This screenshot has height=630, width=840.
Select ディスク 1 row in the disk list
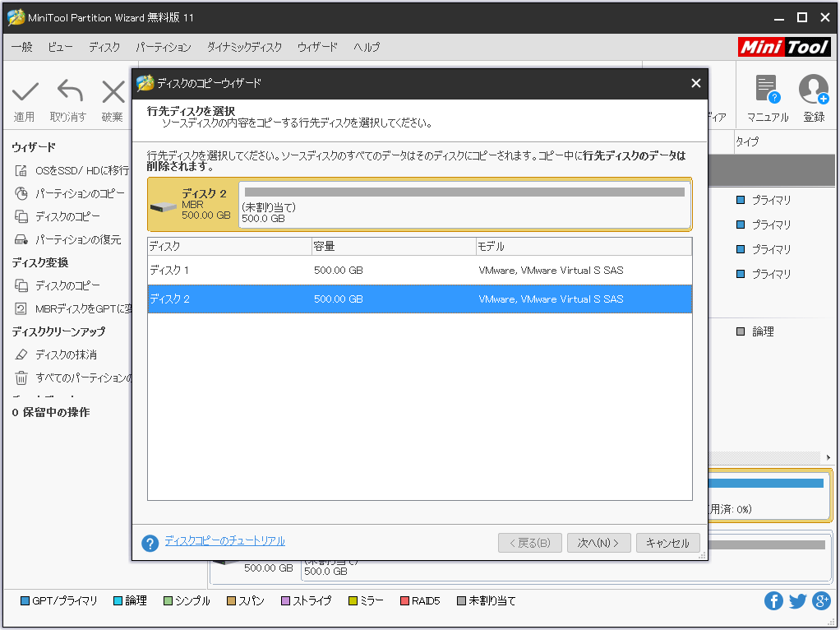coord(419,270)
